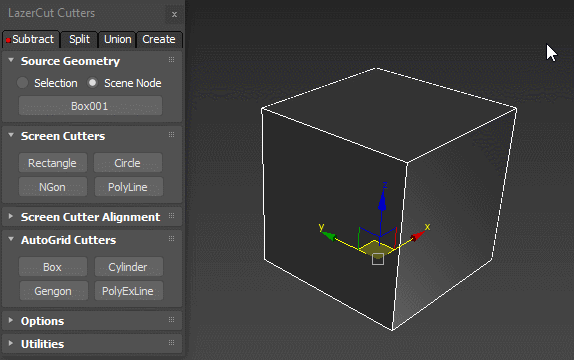The image size is (574, 360).
Task: Collapse the Screen Cutters rollout arrow
Action: tap(11, 135)
